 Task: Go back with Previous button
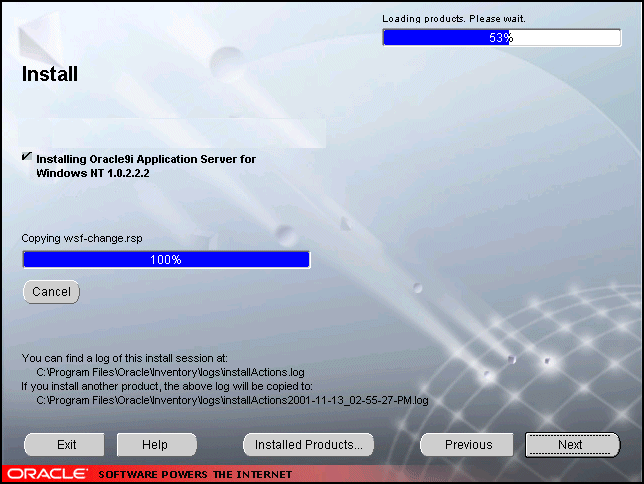coord(467,445)
